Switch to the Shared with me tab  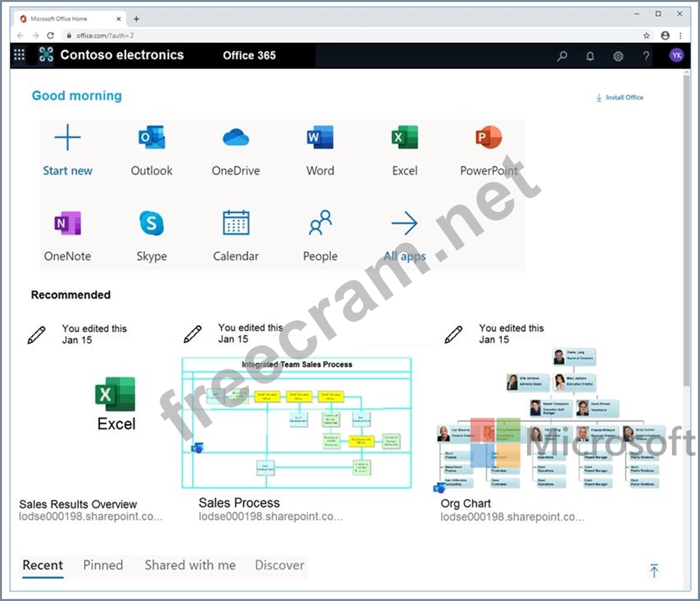pos(190,566)
